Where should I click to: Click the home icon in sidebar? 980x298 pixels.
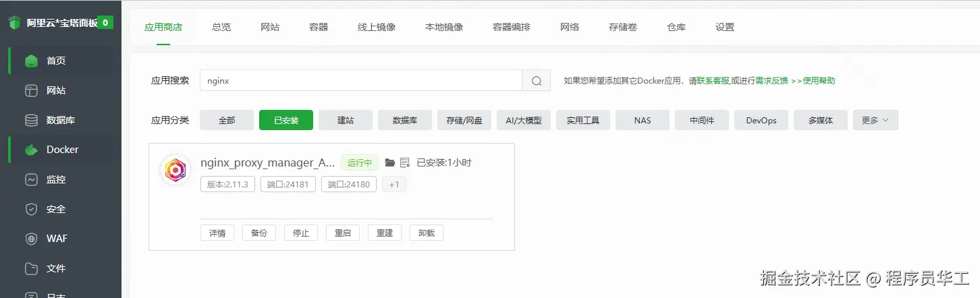(31, 61)
